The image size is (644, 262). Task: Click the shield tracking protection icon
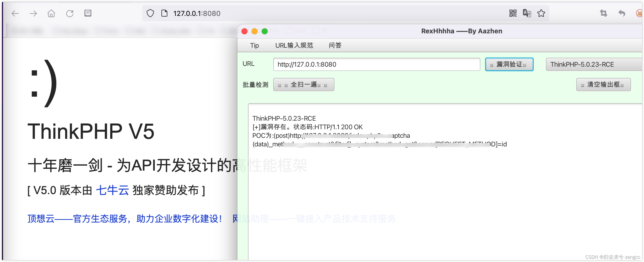150,13
